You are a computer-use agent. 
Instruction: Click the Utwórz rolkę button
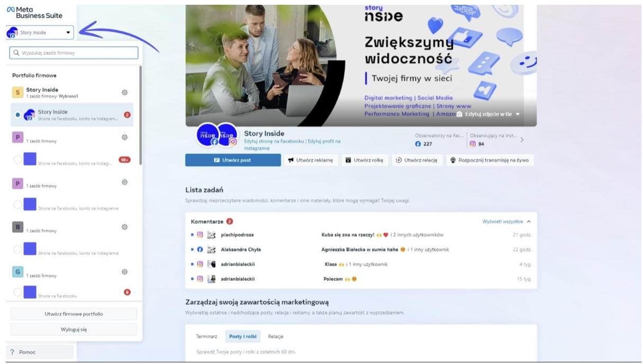[x=364, y=160]
